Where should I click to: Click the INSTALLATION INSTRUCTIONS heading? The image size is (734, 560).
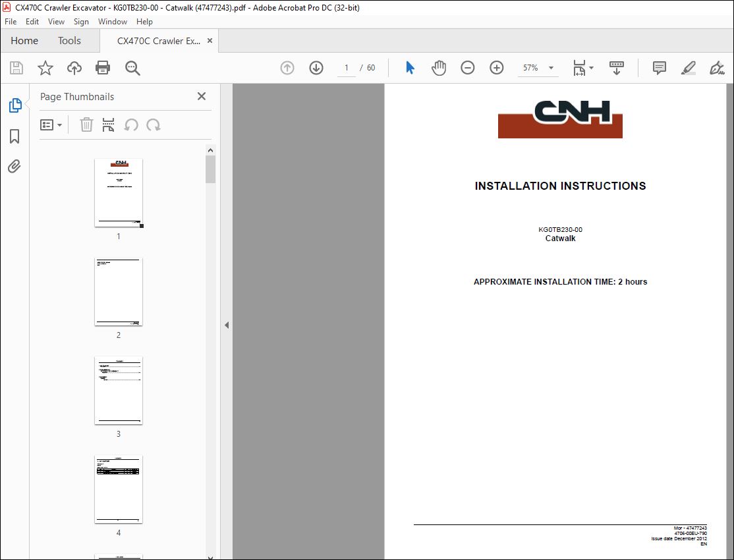[x=560, y=186]
